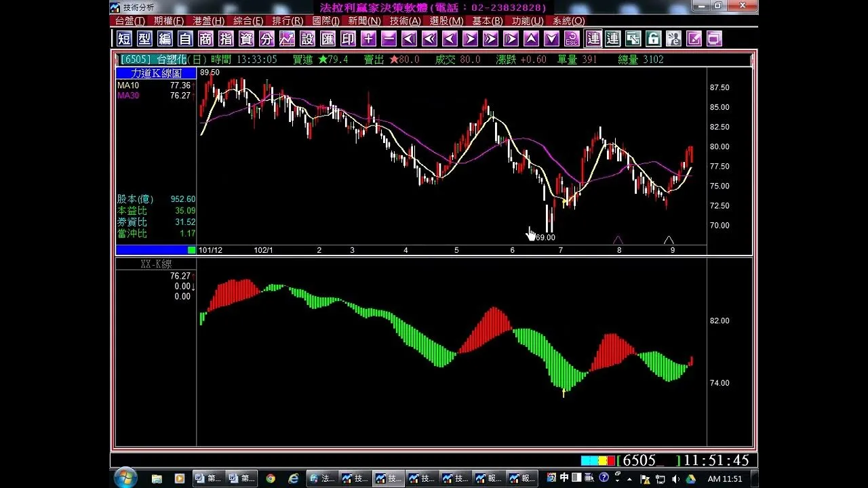
Task: Click the 分 toolbar button
Action: coord(267,39)
